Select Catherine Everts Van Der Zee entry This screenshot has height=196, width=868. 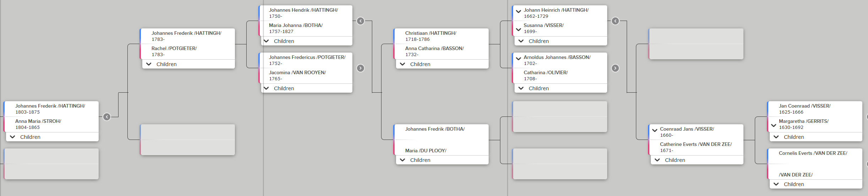tap(697, 147)
